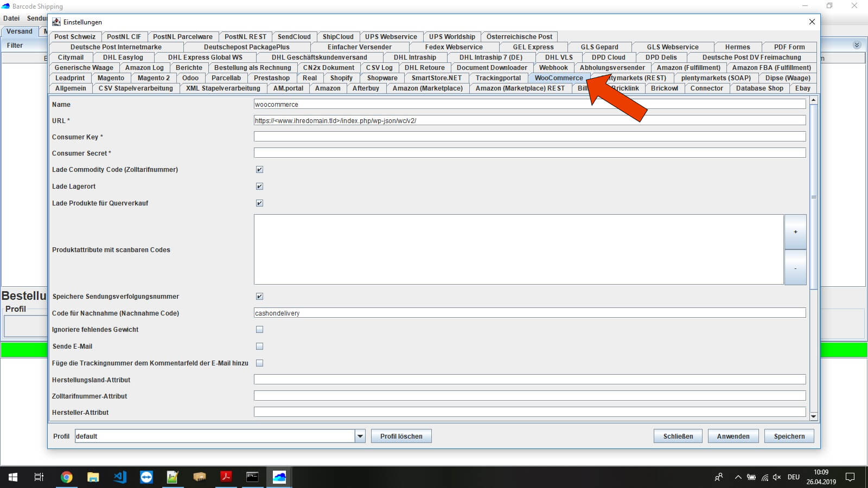Image resolution: width=868 pixels, height=488 pixels.
Task: Click into the URL input field
Action: (529, 120)
